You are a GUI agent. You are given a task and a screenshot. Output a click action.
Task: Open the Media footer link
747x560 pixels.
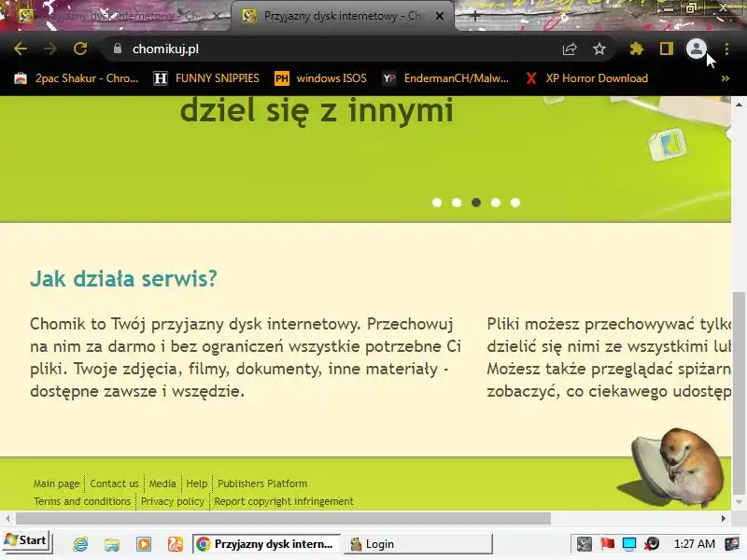(x=162, y=483)
